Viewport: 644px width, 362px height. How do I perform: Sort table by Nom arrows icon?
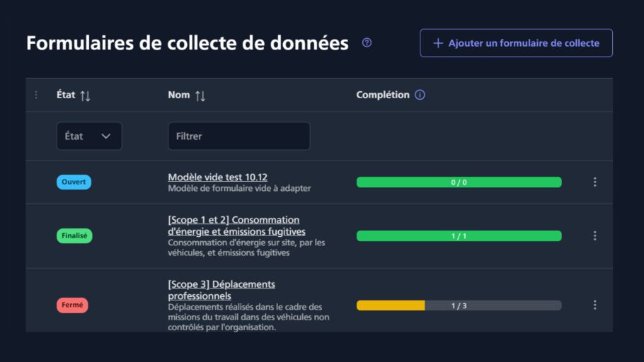[x=200, y=95]
